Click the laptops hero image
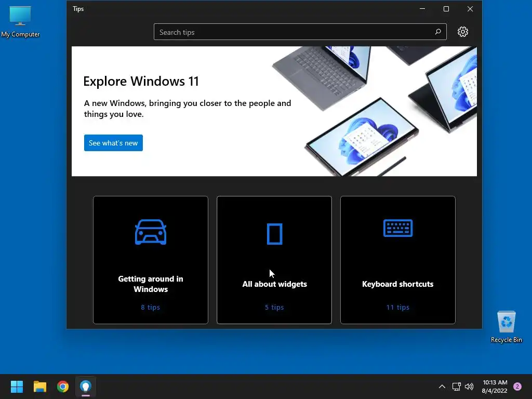 (374, 111)
